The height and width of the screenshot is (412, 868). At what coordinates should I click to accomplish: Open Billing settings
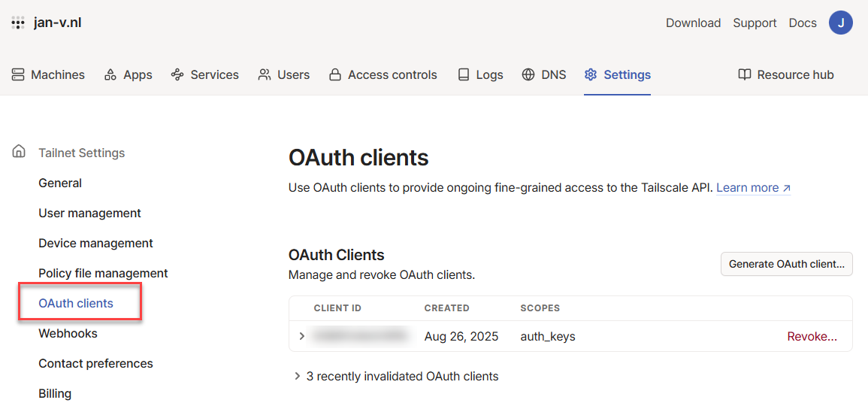tap(55, 394)
